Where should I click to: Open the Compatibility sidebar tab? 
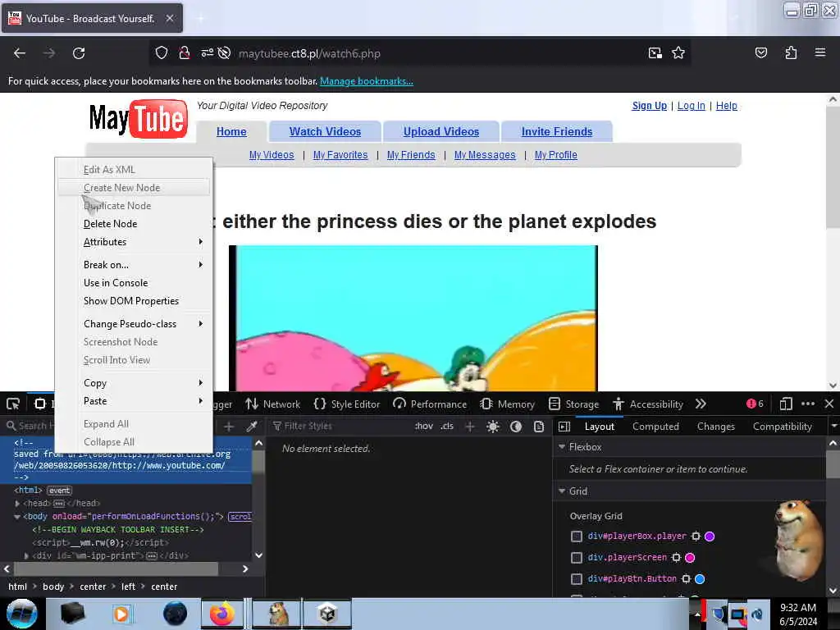click(782, 427)
